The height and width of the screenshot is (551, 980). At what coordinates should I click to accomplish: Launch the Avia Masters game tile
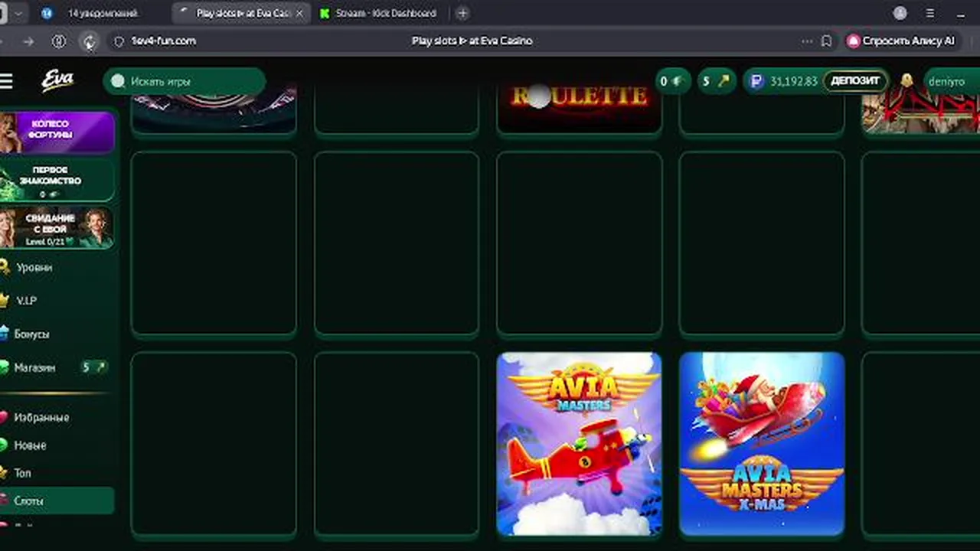pyautogui.click(x=579, y=444)
